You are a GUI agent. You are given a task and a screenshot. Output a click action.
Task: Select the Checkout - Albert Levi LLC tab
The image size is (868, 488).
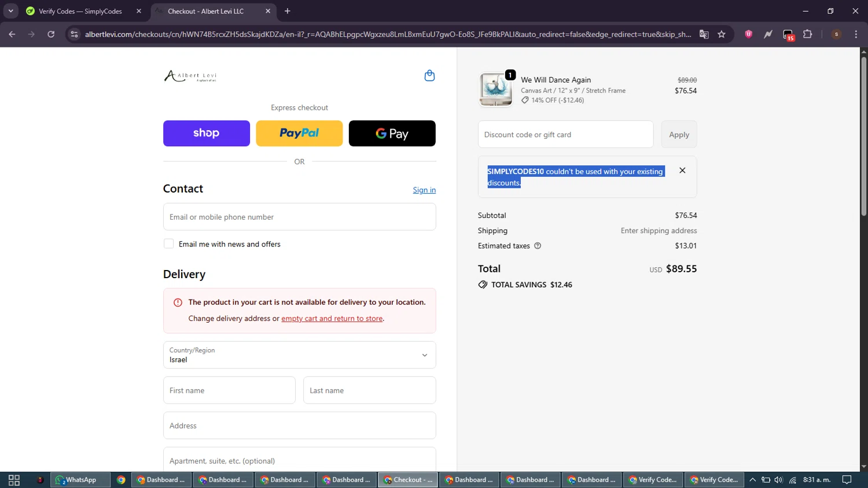(x=205, y=11)
